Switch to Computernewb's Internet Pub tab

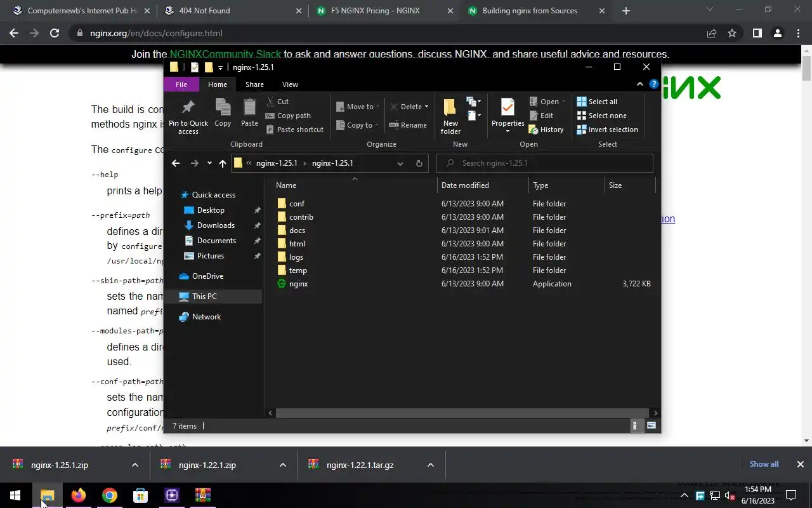(81, 11)
